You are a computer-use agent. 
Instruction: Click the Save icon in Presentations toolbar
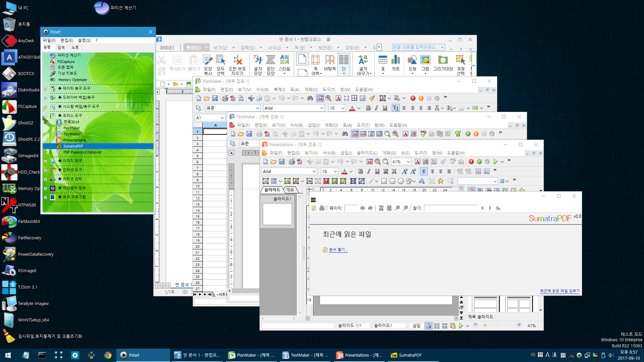tap(282, 162)
